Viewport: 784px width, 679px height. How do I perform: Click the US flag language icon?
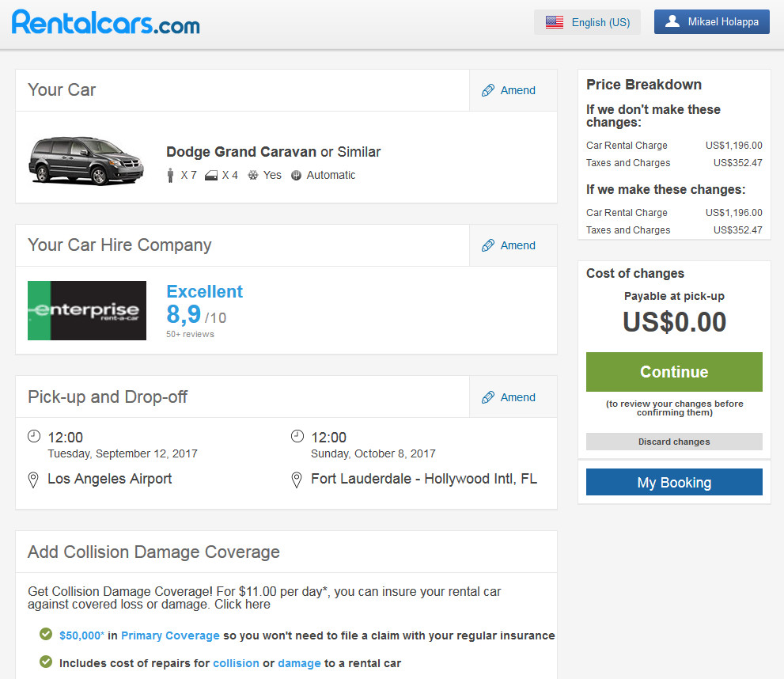point(555,22)
